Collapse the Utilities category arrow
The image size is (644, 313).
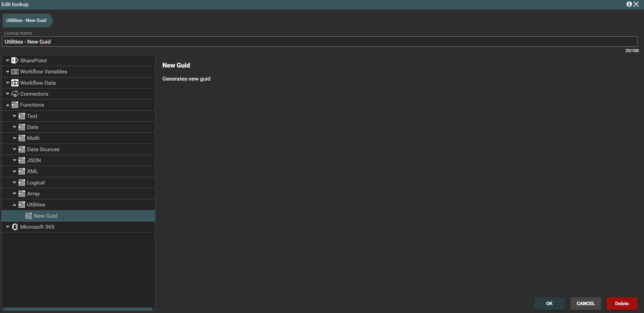(14, 205)
